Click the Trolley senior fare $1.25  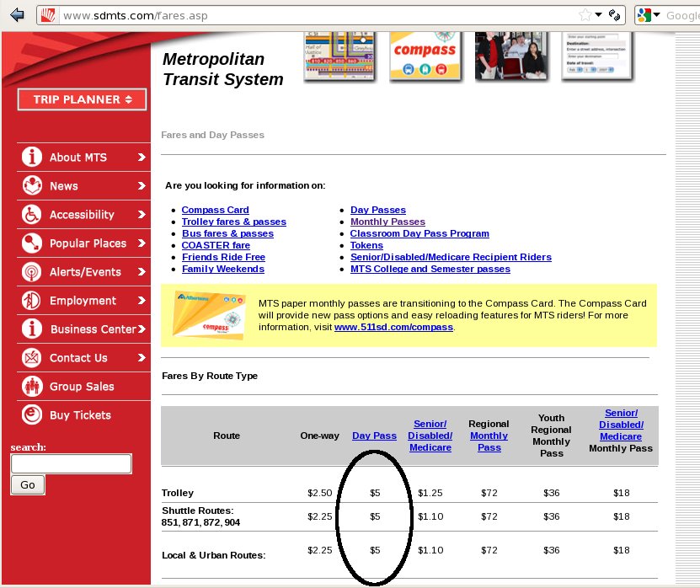pyautogui.click(x=430, y=493)
